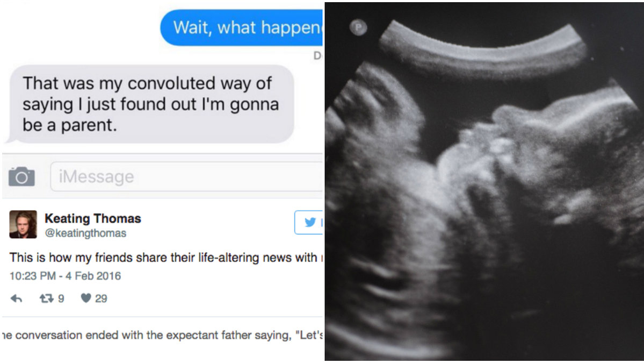Viewport: 644px width, 363px height.
Task: Like the tweet with the heart icon
Action: coord(86,298)
